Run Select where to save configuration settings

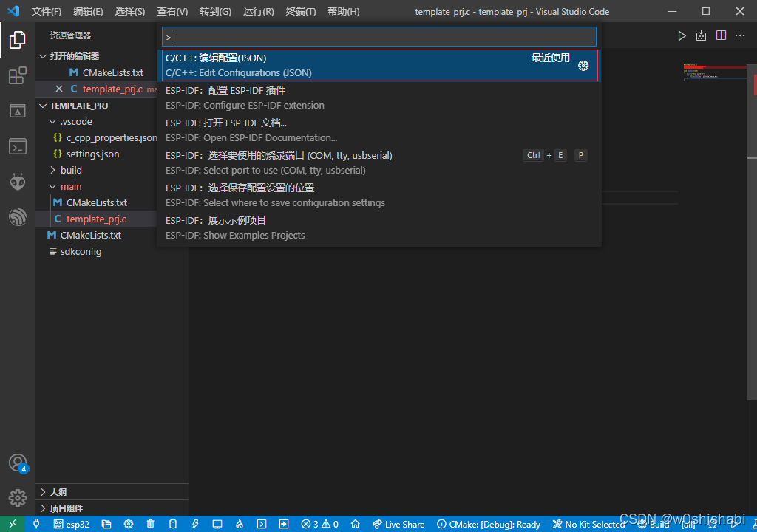click(380, 195)
